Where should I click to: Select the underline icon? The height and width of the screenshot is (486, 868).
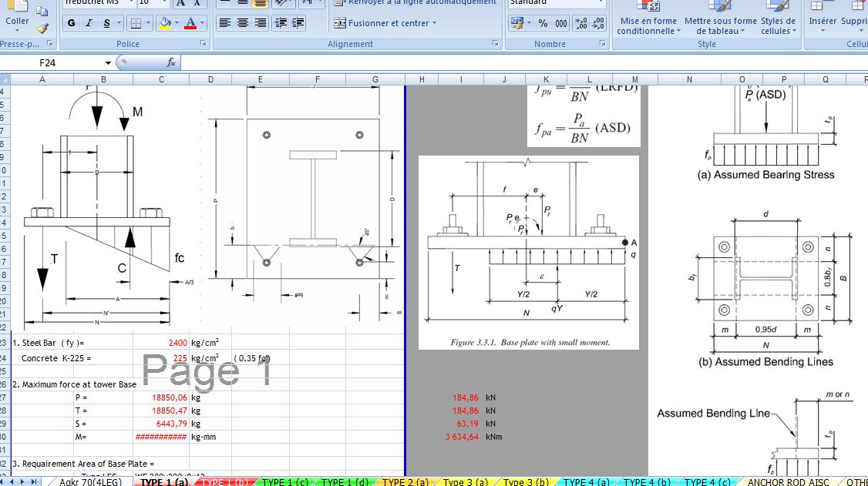coord(106,22)
